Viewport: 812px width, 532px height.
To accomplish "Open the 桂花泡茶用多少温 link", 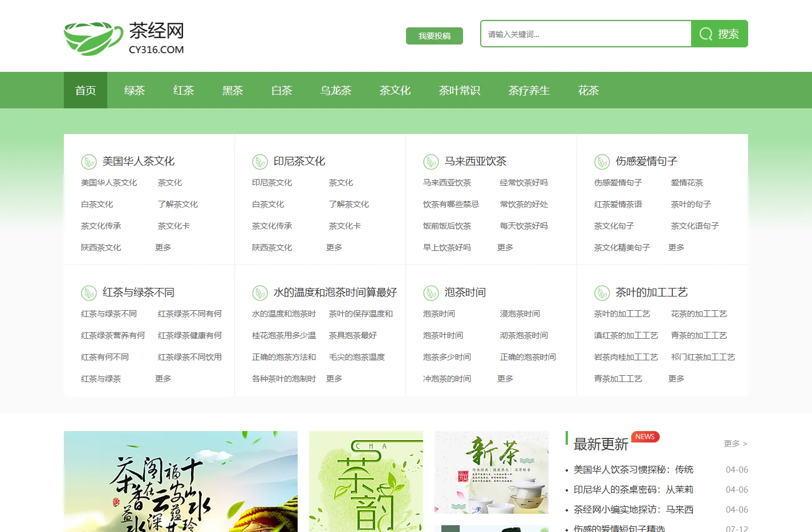I will (284, 335).
